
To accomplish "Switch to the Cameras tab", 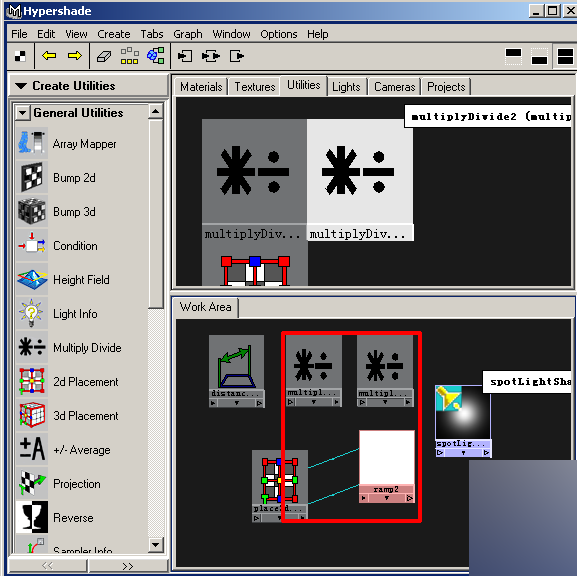I will 394,87.
